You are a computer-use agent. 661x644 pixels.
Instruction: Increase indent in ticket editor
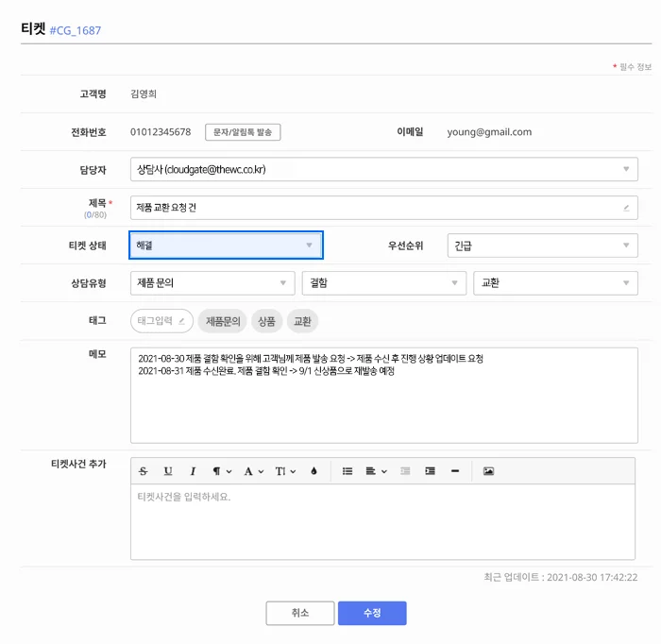pos(431,470)
